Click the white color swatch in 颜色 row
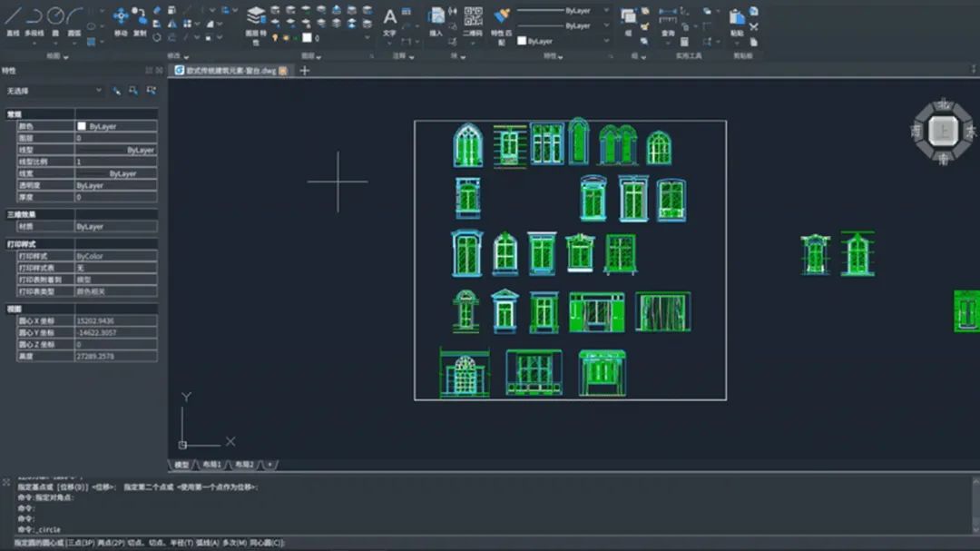 coord(82,126)
